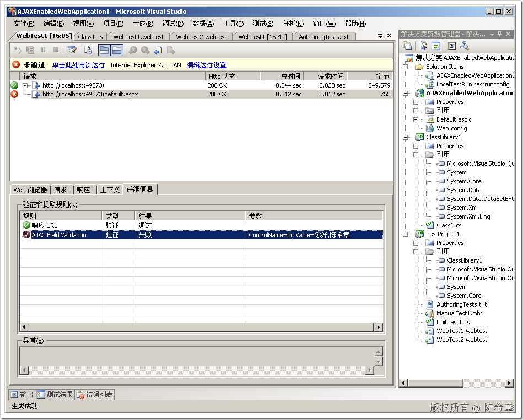The height and width of the screenshot is (420, 523).
Task: Select the 响应 URL validation rule row
Action: (201, 226)
